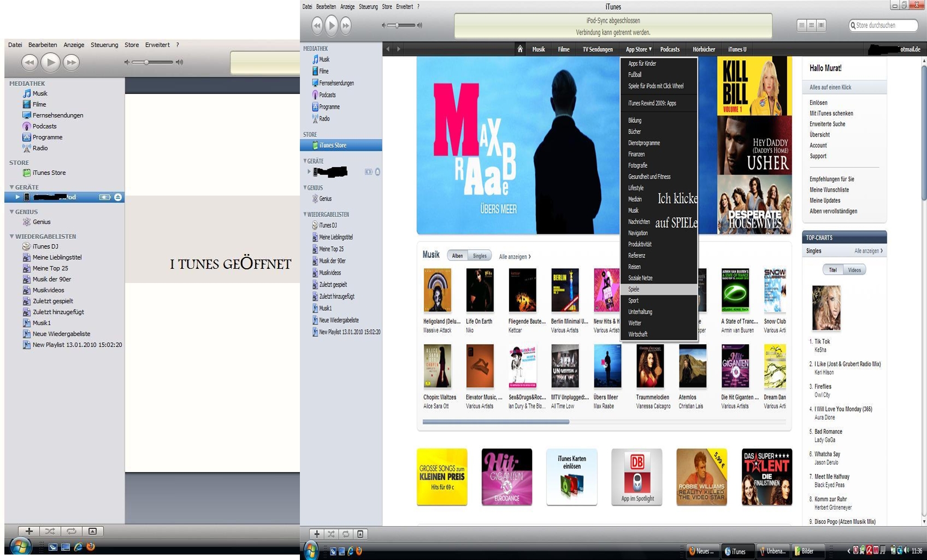Image resolution: width=927 pixels, height=560 pixels.
Task: Switch Top-Charts to Titel
Action: pyautogui.click(x=833, y=270)
